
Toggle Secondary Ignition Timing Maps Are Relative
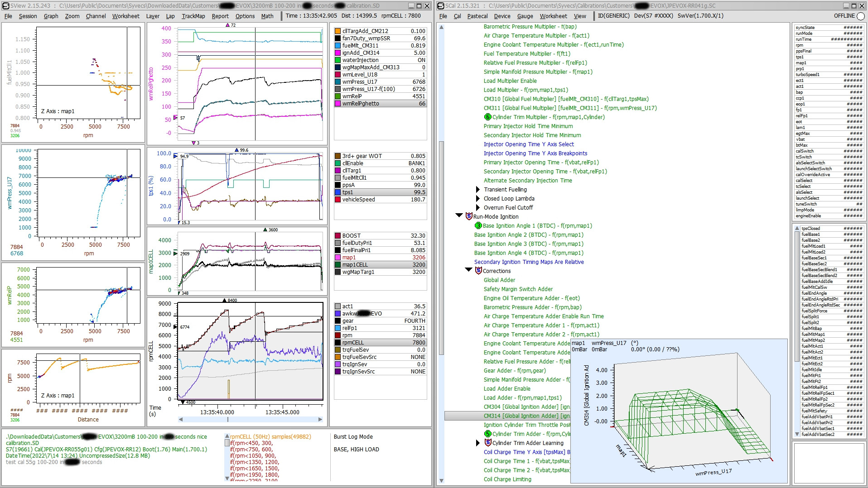click(529, 262)
